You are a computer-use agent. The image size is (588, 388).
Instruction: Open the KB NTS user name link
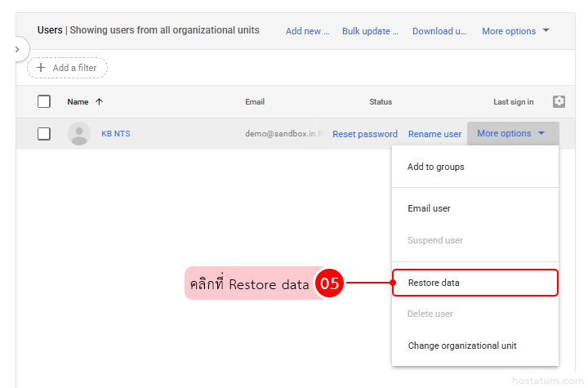point(116,134)
